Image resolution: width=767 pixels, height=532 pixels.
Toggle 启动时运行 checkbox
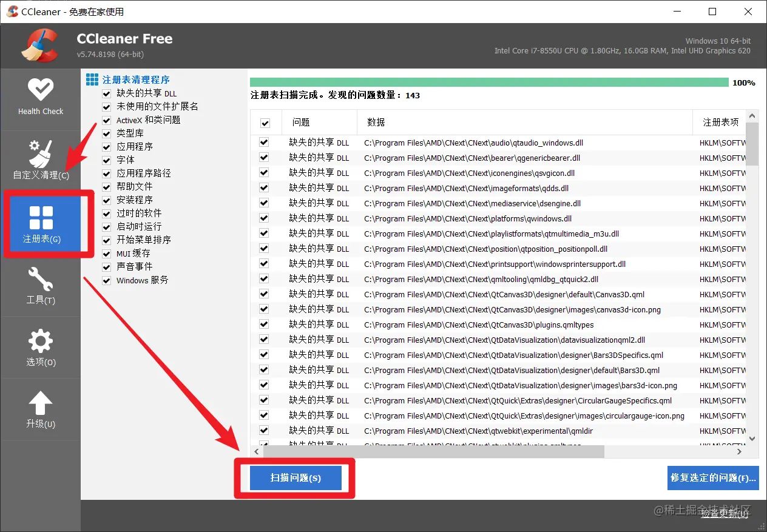(x=107, y=227)
